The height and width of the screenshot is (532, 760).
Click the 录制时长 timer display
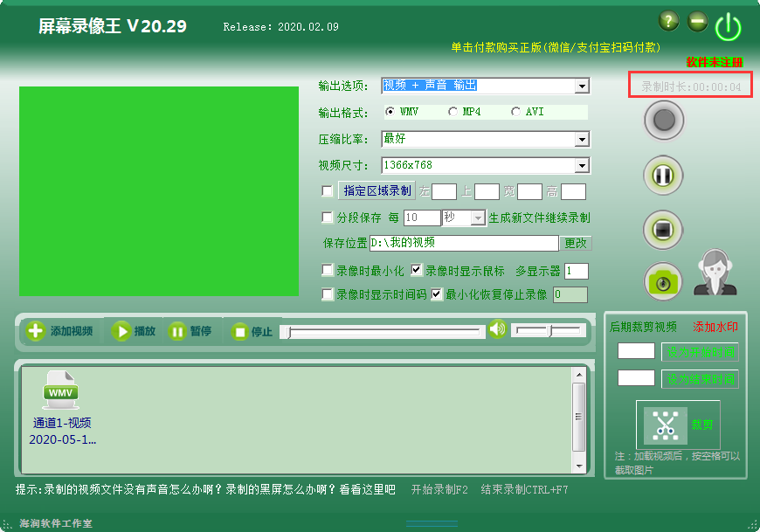pyautogui.click(x=691, y=86)
